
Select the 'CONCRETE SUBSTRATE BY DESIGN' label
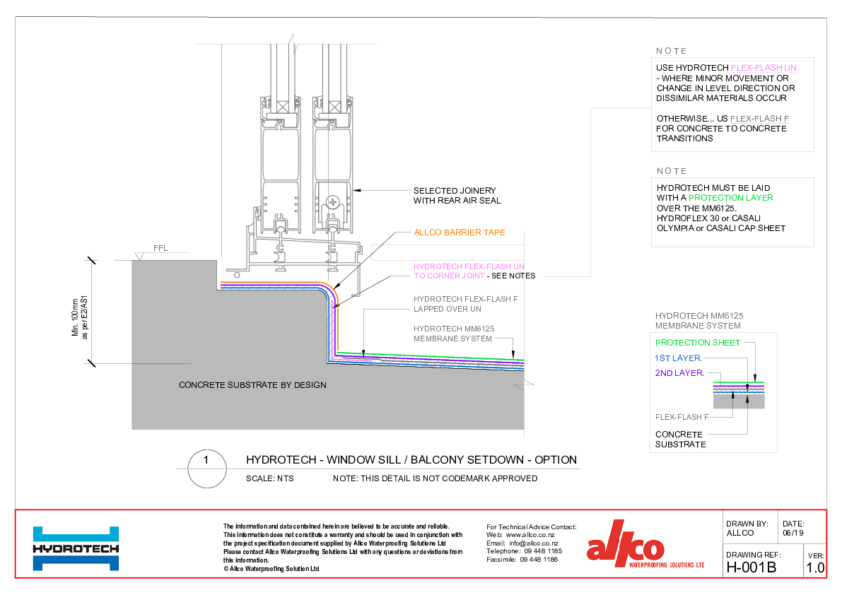pos(252,385)
